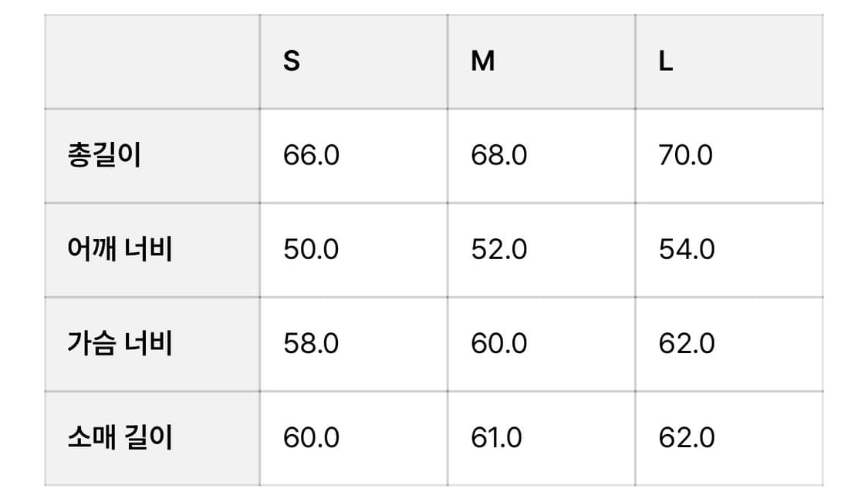Select the 소매 길이 row label
The image size is (868, 495).
pyautogui.click(x=120, y=438)
